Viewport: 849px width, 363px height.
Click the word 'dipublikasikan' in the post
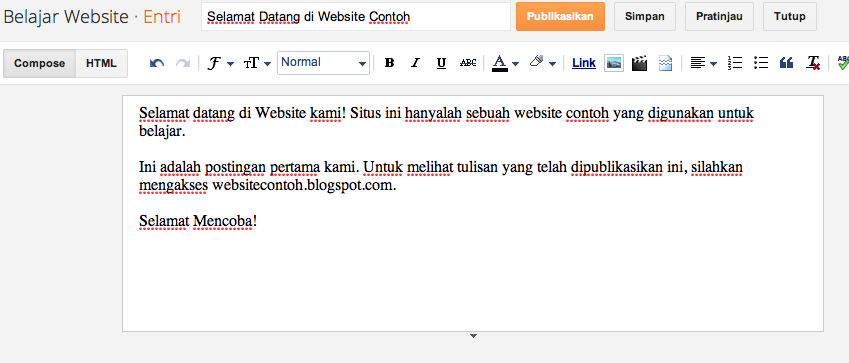coord(617,167)
